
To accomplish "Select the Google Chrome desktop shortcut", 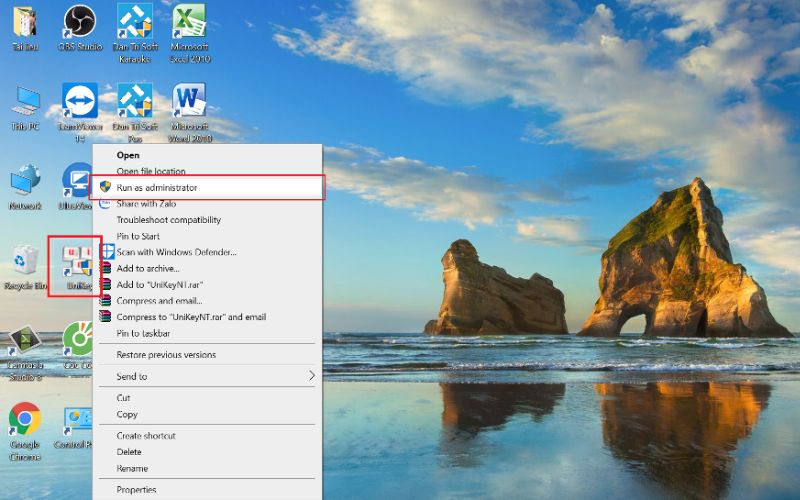I will [x=24, y=432].
